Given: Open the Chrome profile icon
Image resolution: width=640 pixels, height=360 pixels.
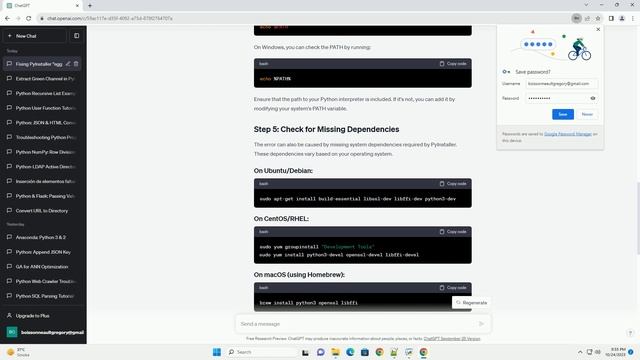Looking at the screenshot, I should [622, 18].
